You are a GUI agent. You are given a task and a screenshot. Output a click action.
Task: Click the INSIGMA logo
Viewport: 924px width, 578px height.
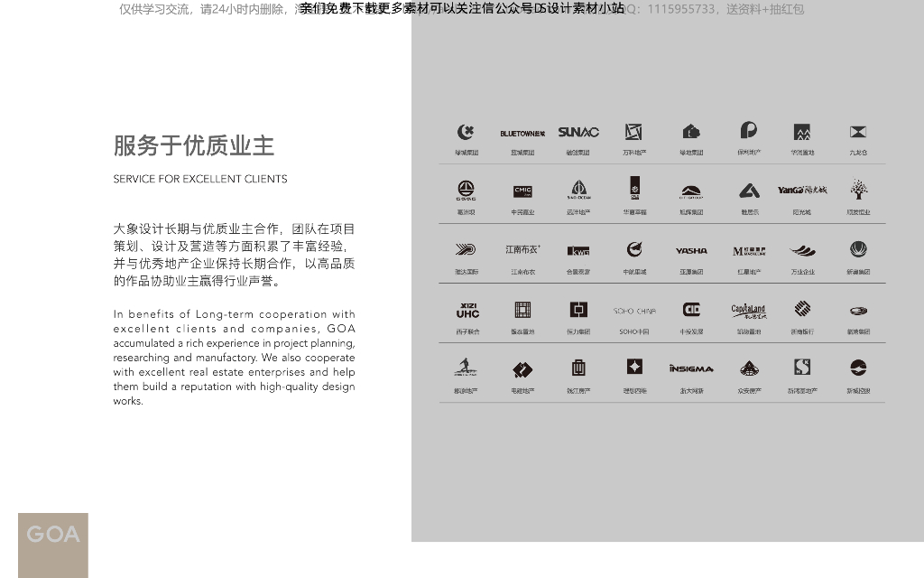click(691, 368)
